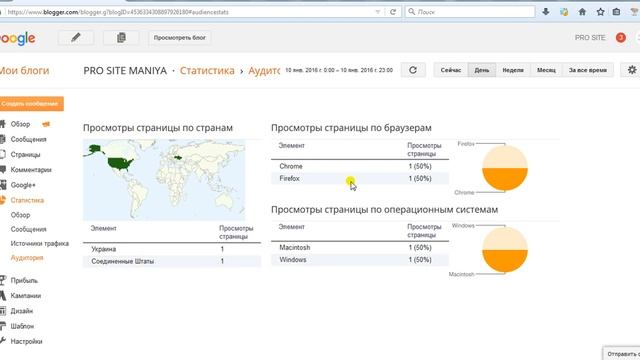Image resolution: width=640 pixels, height=360 pixels.
Task: Click the Комментарии speech bubble icon
Action: point(2,169)
